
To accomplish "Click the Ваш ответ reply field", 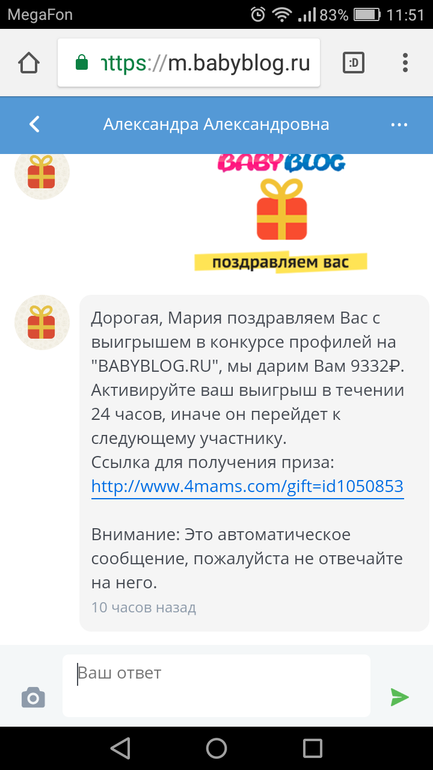I will 216,686.
